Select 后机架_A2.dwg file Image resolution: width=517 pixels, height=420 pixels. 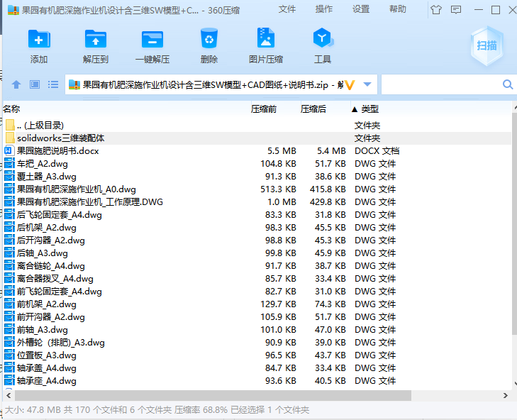coord(257,227)
